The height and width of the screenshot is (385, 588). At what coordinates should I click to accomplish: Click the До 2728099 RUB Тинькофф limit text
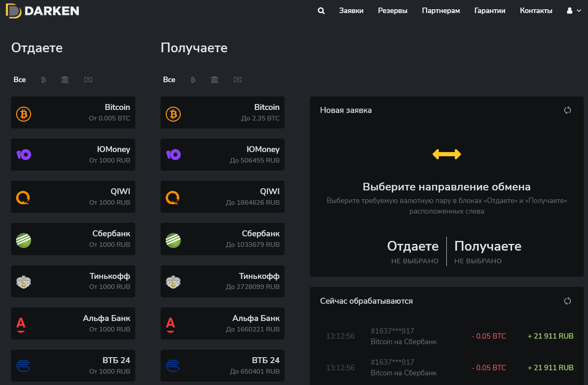point(252,287)
